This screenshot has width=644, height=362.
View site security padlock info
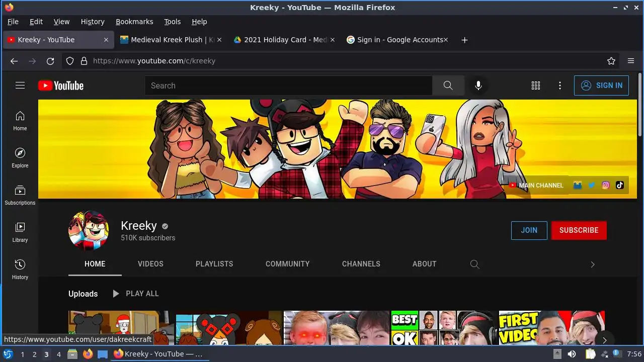[84, 61]
